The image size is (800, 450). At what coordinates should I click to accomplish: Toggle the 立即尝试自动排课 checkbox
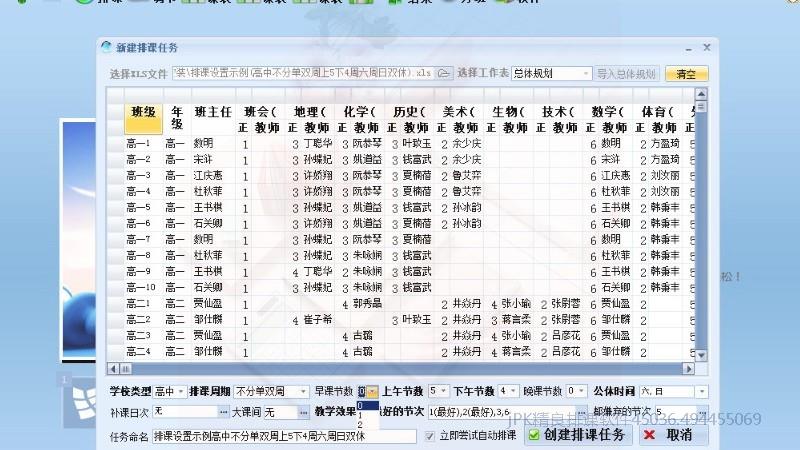click(x=430, y=436)
